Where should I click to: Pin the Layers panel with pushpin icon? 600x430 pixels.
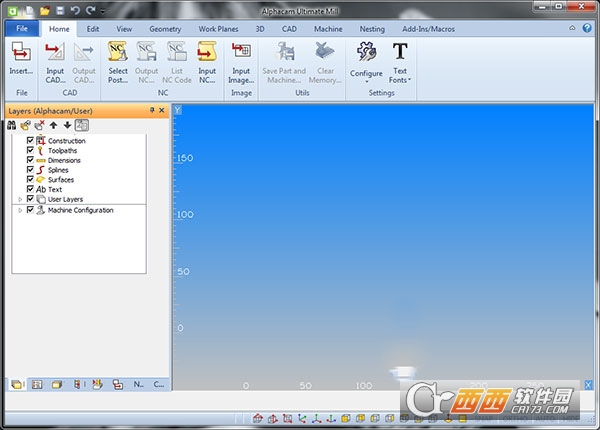point(152,110)
